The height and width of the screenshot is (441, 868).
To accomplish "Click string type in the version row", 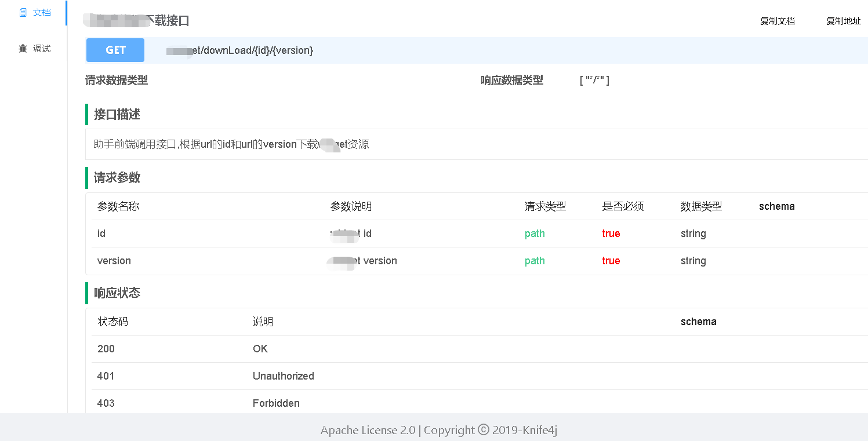I will point(693,261).
